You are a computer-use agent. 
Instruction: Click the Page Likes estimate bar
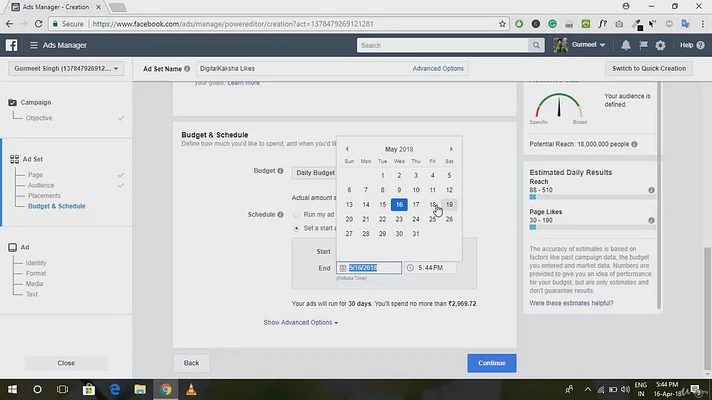592,227
